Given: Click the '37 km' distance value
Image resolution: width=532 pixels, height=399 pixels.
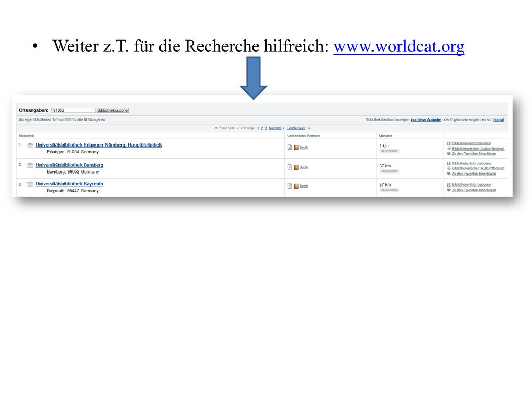Looking at the screenshot, I should click(x=385, y=166).
